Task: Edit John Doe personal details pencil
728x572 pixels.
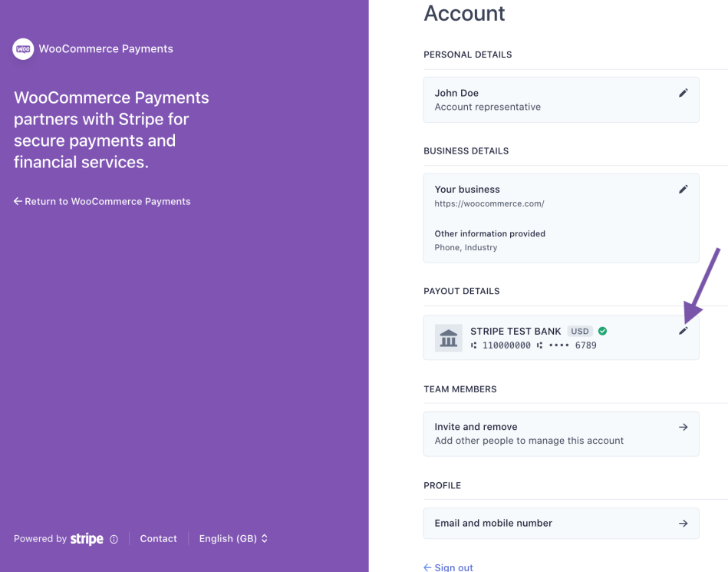Action: (x=684, y=93)
